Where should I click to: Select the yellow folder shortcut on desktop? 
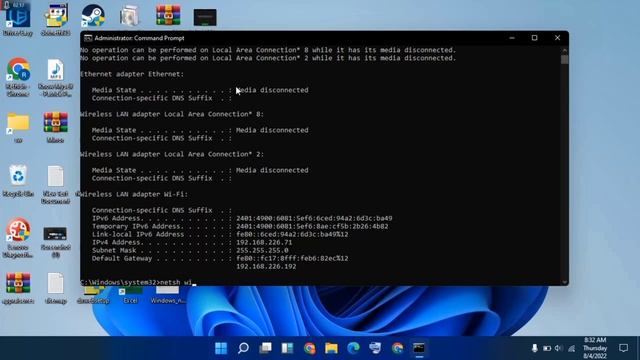[x=18, y=127]
